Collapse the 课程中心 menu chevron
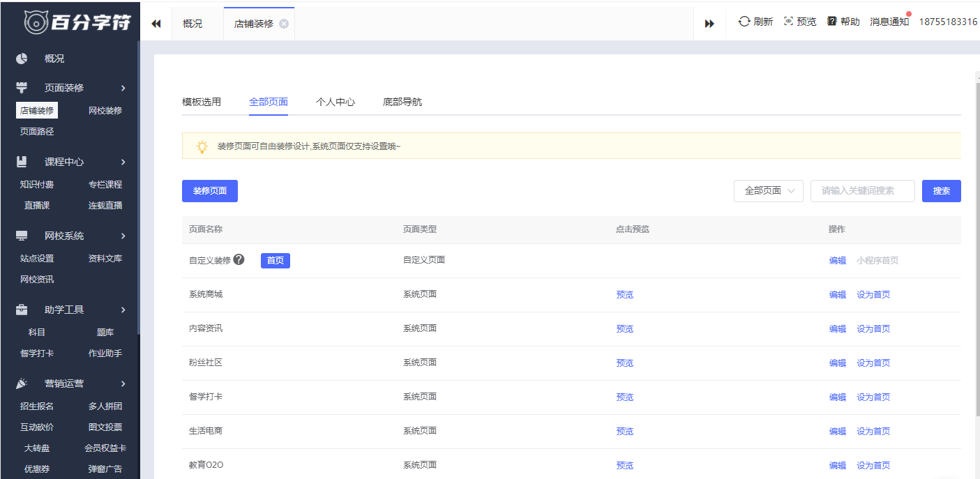Viewport: 980px width, 479px height. (123, 162)
